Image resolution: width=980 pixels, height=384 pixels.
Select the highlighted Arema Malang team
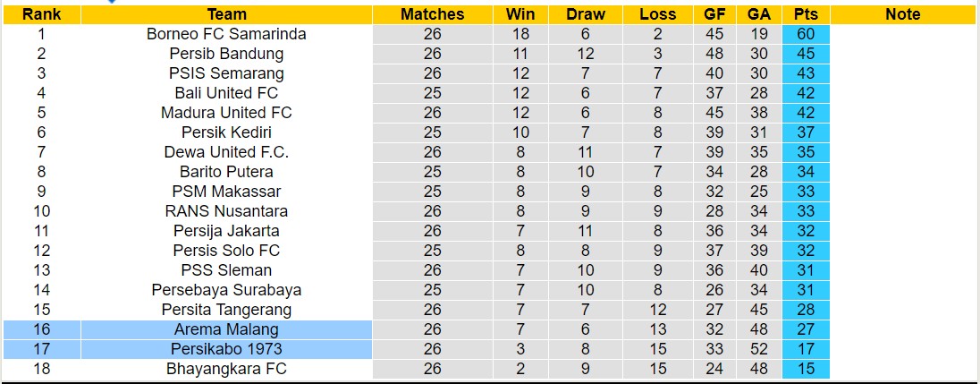(226, 329)
